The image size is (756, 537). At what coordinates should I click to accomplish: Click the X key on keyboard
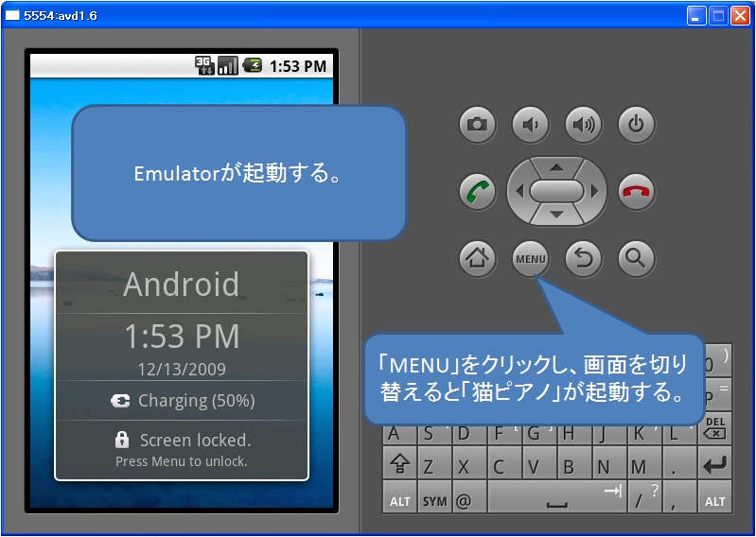pyautogui.click(x=469, y=463)
